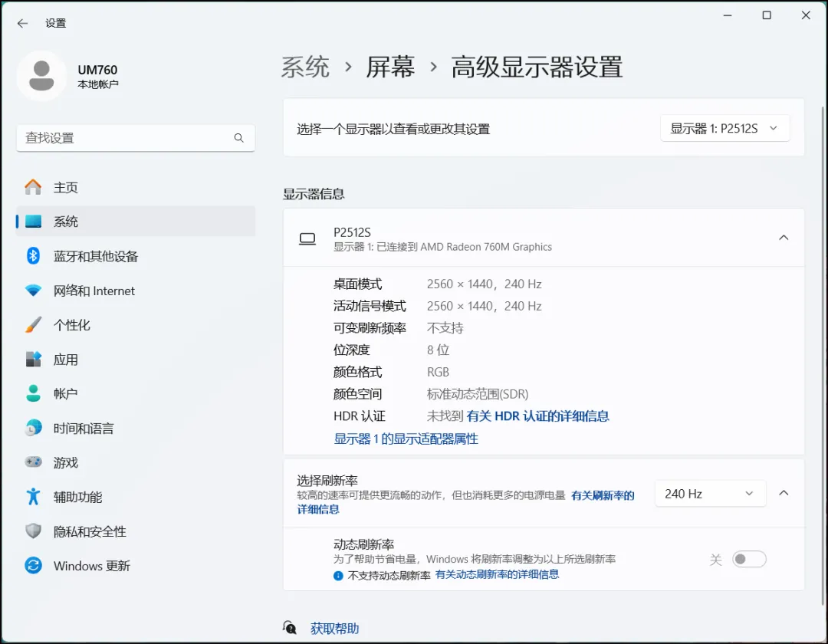Viewport: 828px width, 644px height.
Task: Open the 显示器 1: P2512S dropdown
Action: (x=724, y=129)
